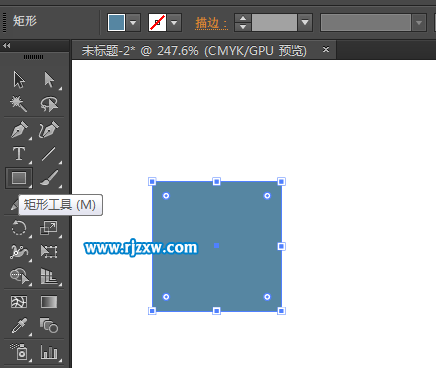Screen dimensions: 436x368
Task: Select the Rectangle tool
Action: (19, 178)
